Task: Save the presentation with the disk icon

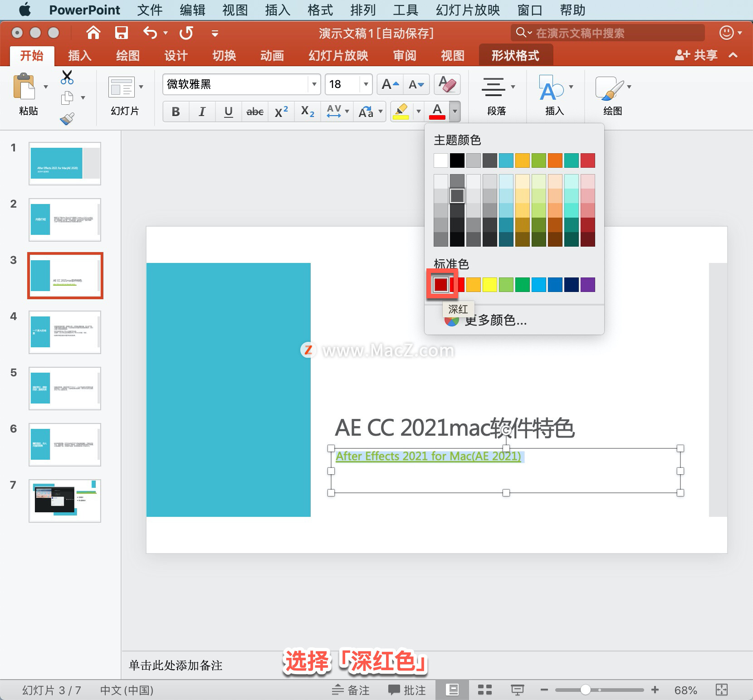Action: (121, 33)
